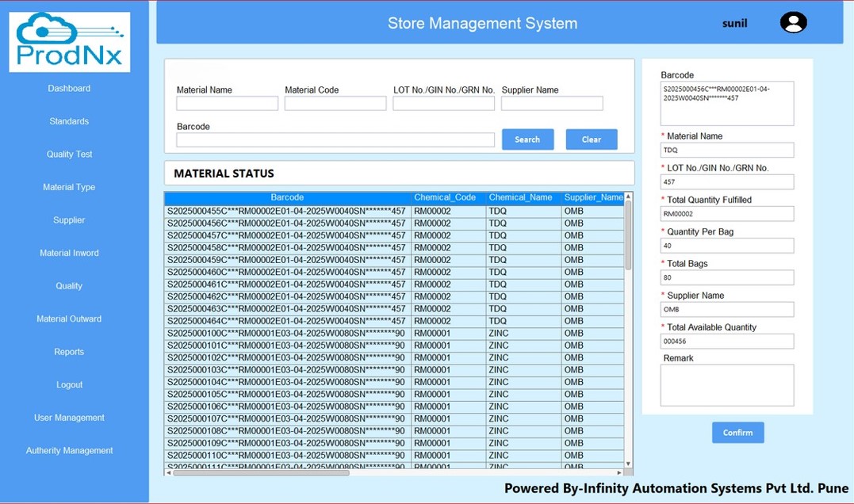
Task: Click the Quantity Per Bag field
Action: [726, 246]
